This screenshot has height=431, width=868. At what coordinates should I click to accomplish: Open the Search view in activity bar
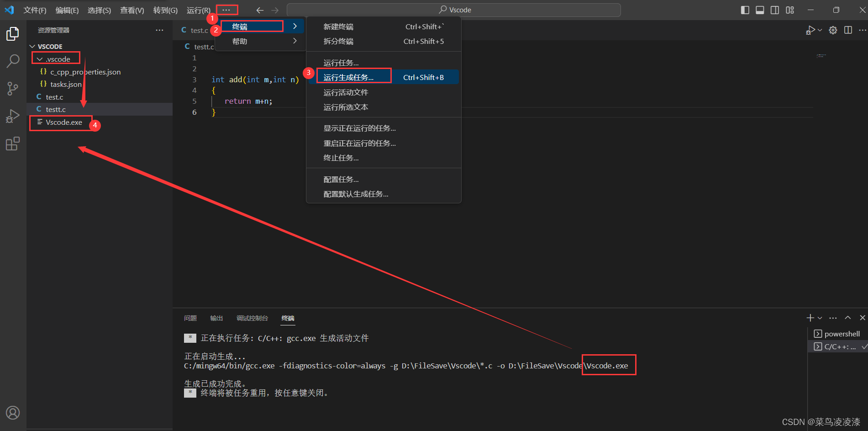[13, 61]
